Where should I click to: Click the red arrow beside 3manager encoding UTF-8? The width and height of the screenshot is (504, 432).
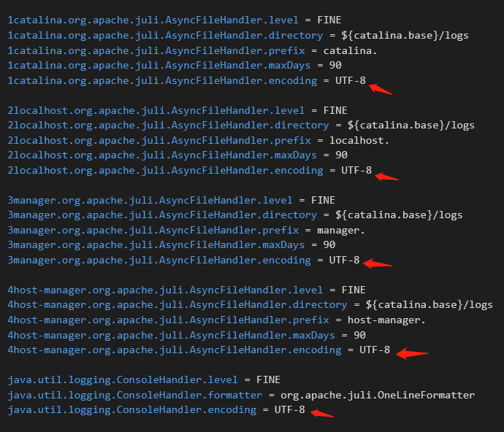coord(378,263)
